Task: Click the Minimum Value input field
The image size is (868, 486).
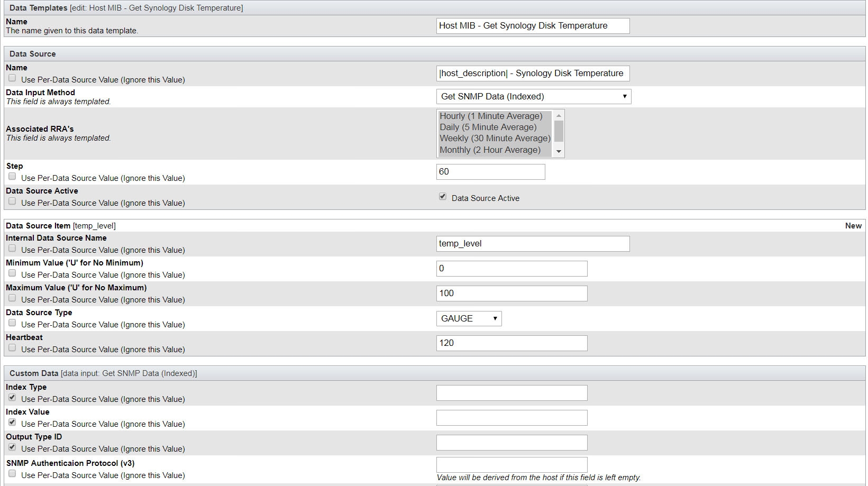Action: coord(511,269)
